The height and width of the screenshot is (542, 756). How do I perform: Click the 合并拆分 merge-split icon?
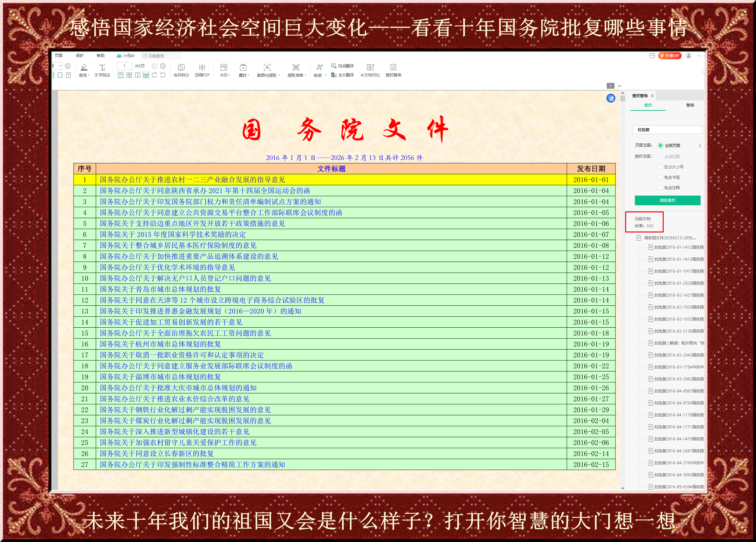coord(181,68)
